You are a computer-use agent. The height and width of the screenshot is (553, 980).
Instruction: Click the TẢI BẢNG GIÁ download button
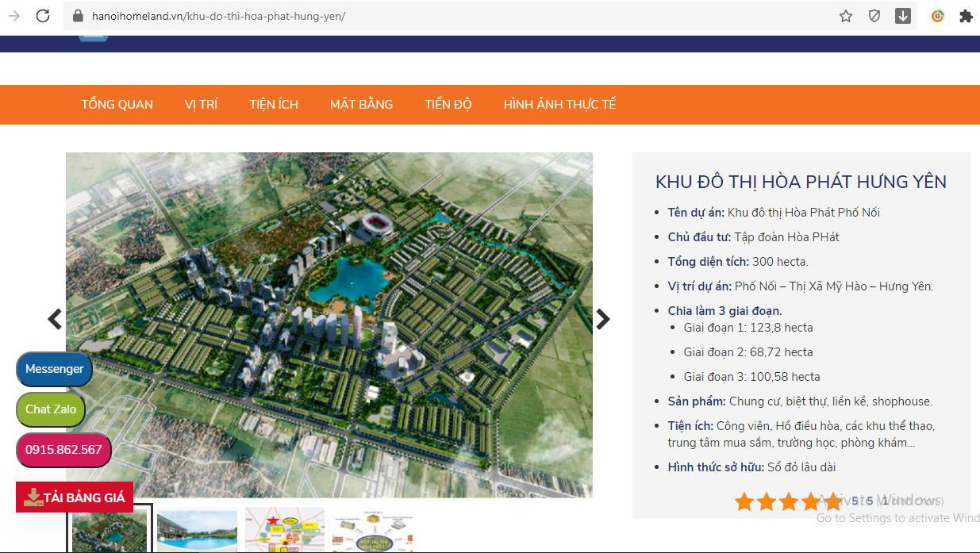(75, 497)
